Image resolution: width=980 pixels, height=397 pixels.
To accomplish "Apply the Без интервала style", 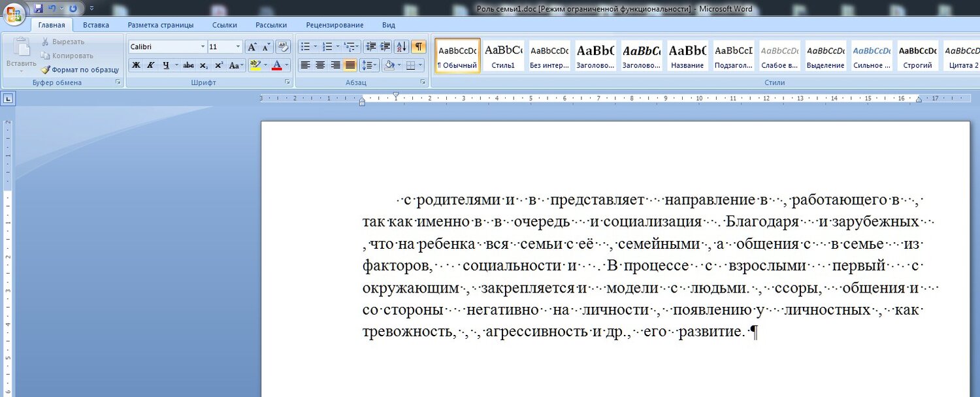I will point(549,56).
